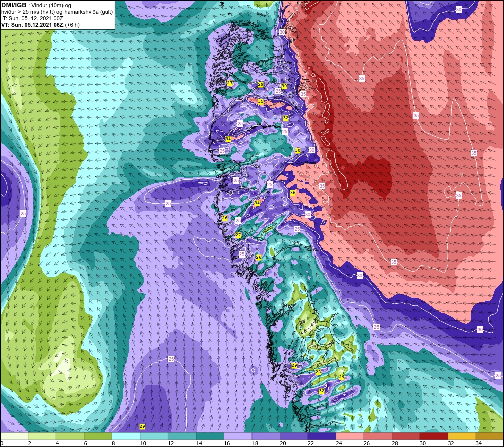Click the legend scale number 18

click(x=255, y=443)
